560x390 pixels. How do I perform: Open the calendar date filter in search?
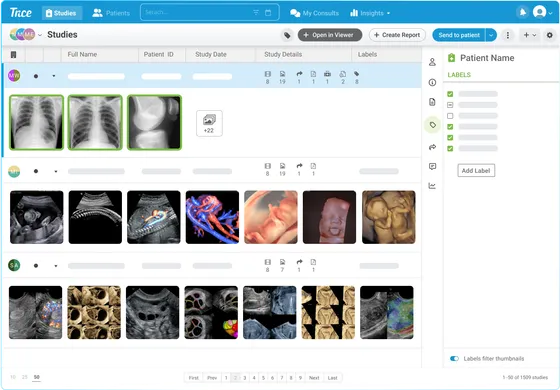point(268,12)
